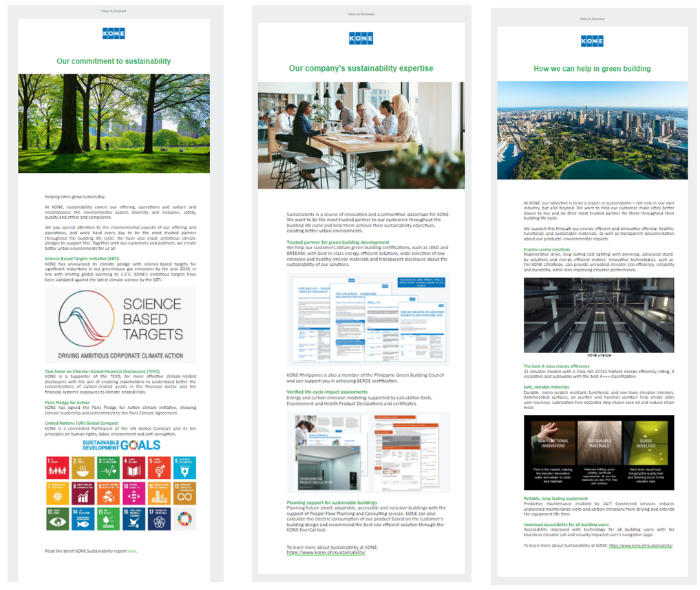Image resolution: width=700 pixels, height=590 pixels.
Task: Open kone.ph/sustainability link in green building email
Action: 641,545
